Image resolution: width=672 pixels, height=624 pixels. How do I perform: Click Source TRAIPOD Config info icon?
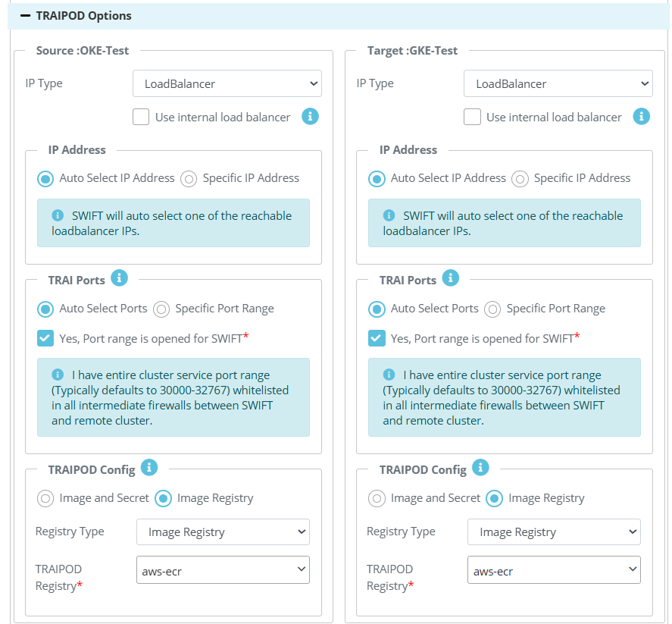click(x=149, y=468)
